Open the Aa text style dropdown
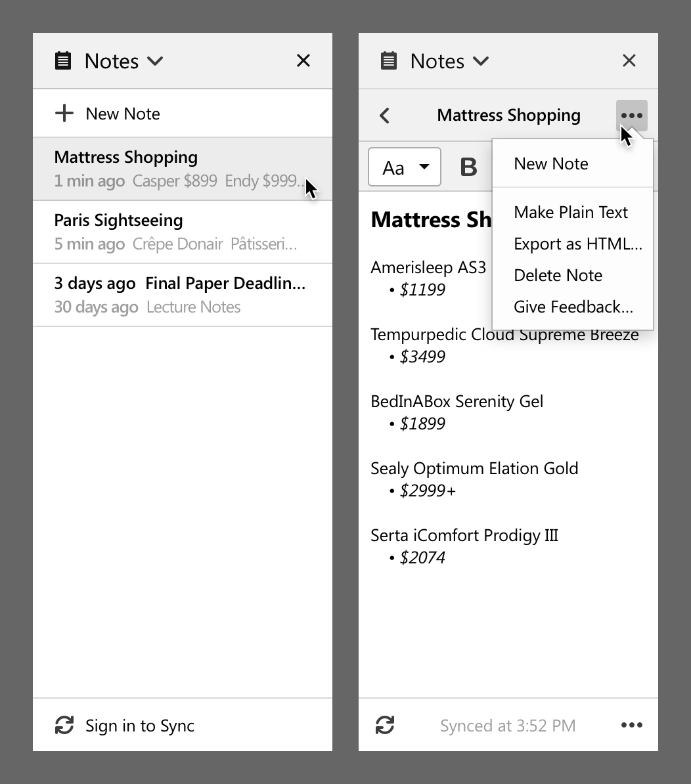Image resolution: width=691 pixels, height=784 pixels. coord(405,167)
